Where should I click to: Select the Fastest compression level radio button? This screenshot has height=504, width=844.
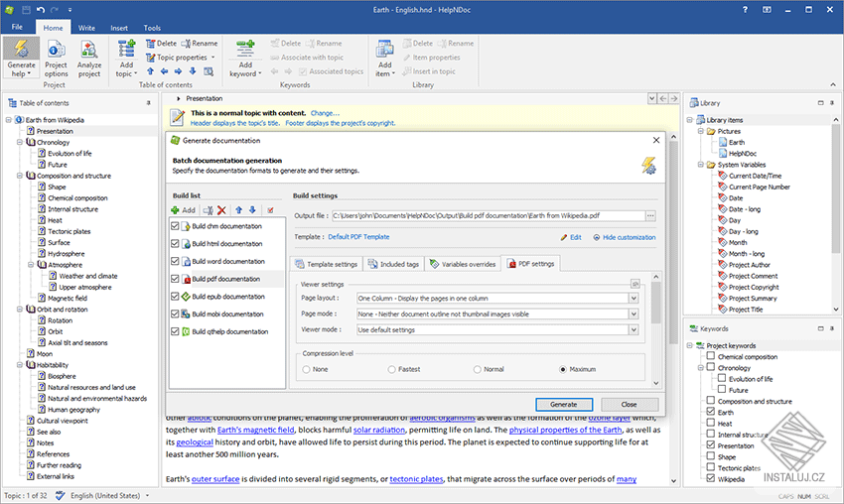point(392,370)
